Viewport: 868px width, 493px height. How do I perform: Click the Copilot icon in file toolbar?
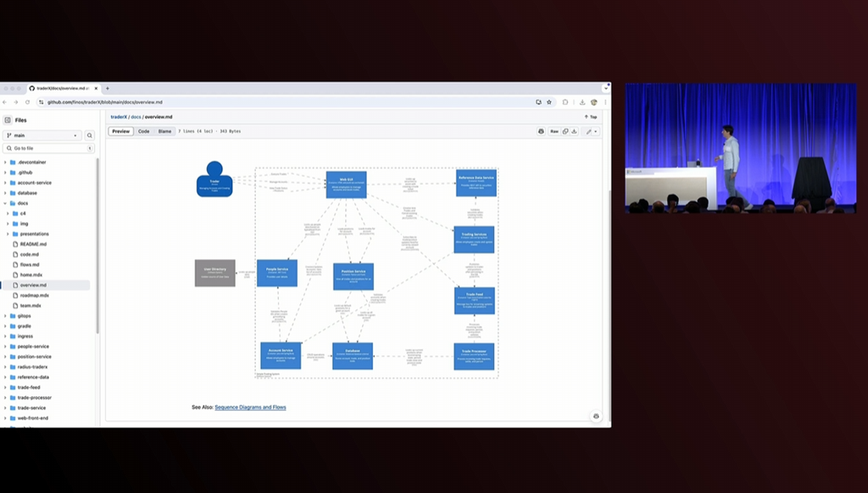click(541, 131)
